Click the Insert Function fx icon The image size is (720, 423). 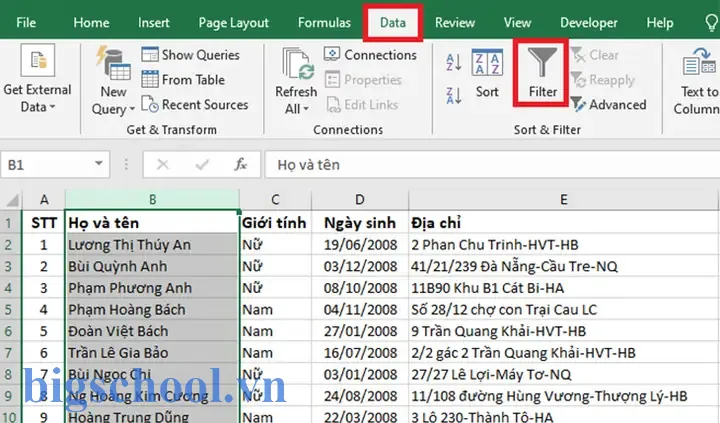click(x=241, y=164)
